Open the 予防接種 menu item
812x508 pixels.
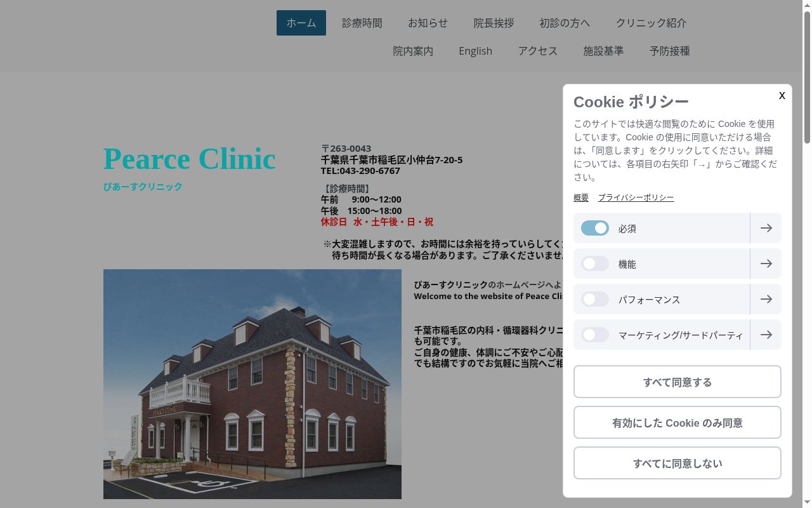[x=670, y=51]
